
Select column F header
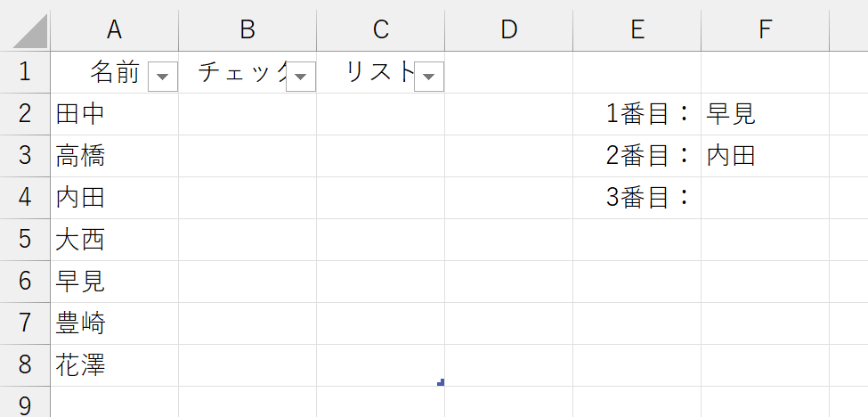click(765, 29)
